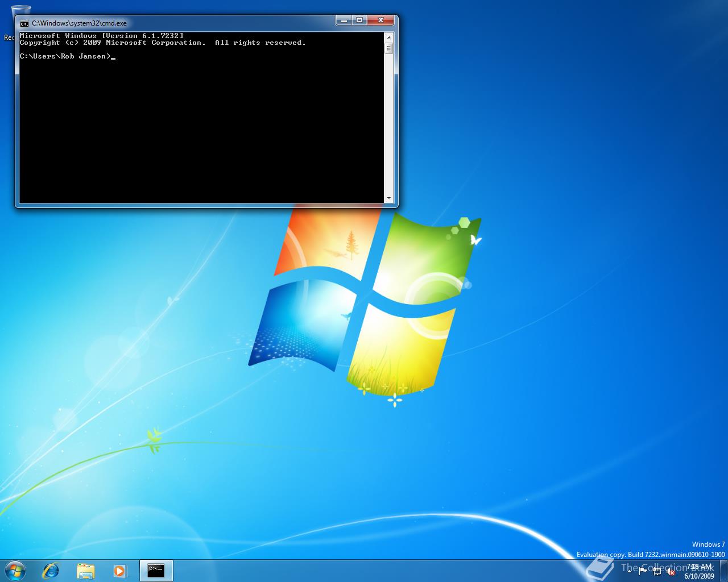Launch Windows Media Player from the taskbar
Viewport: 728px width, 582px height.
[119, 570]
